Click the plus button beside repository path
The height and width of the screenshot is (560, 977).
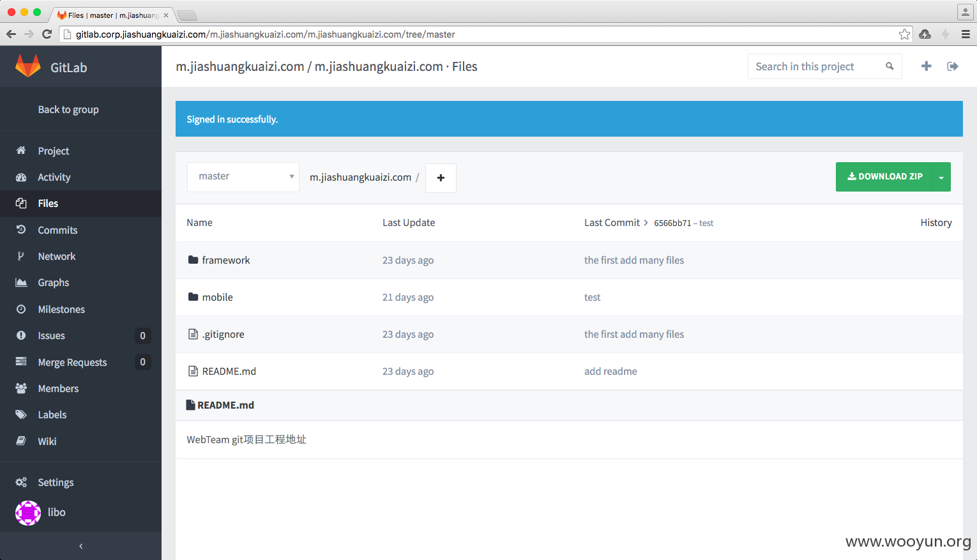click(x=441, y=178)
